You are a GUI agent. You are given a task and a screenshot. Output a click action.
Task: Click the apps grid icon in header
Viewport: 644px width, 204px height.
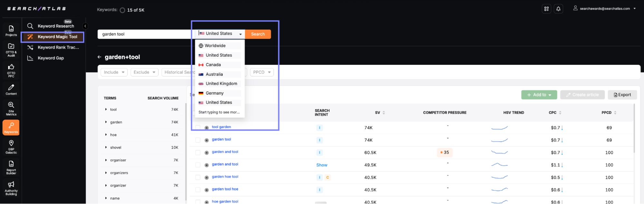(546, 9)
